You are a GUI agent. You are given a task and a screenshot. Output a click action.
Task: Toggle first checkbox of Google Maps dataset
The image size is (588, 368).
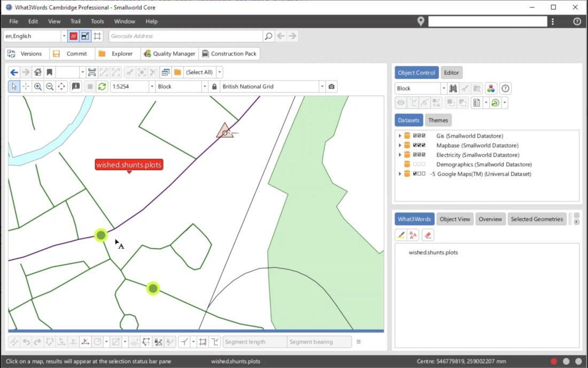coord(415,174)
